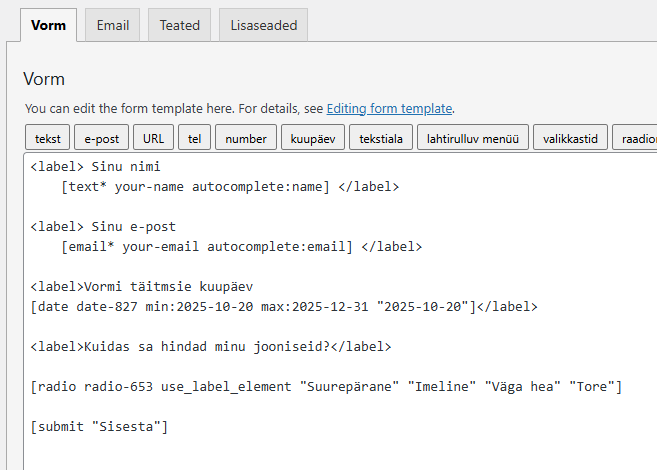Open the Teated tab
This screenshot has width=657, height=470.
point(179,25)
